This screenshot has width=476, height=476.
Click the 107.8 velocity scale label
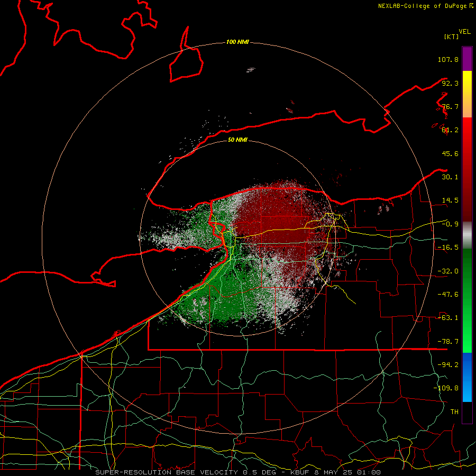point(448,59)
